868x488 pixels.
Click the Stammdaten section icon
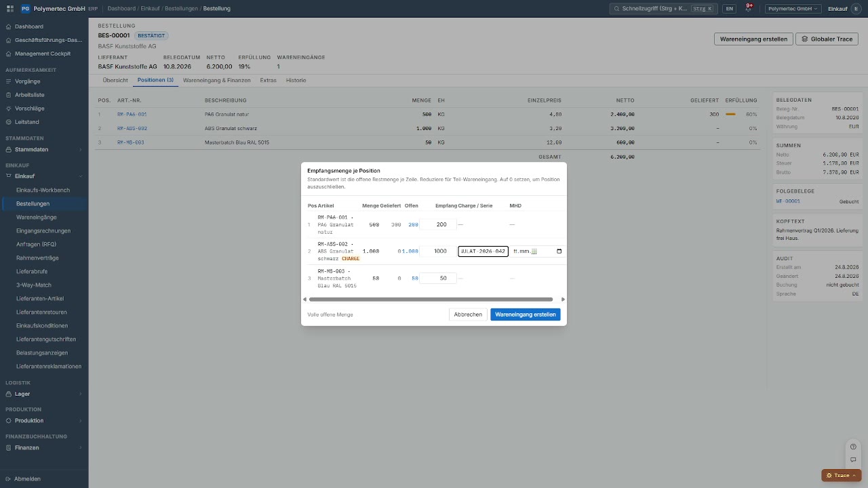(x=8, y=149)
